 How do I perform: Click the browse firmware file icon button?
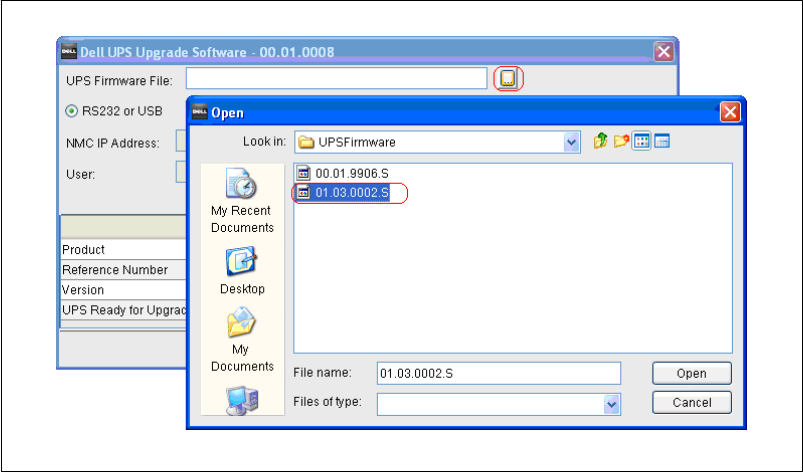pyautogui.click(x=508, y=79)
